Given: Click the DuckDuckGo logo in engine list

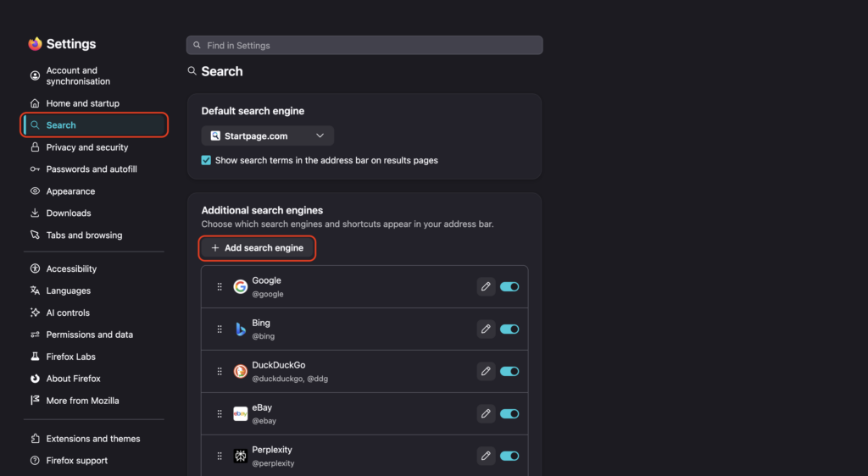Looking at the screenshot, I should point(240,371).
